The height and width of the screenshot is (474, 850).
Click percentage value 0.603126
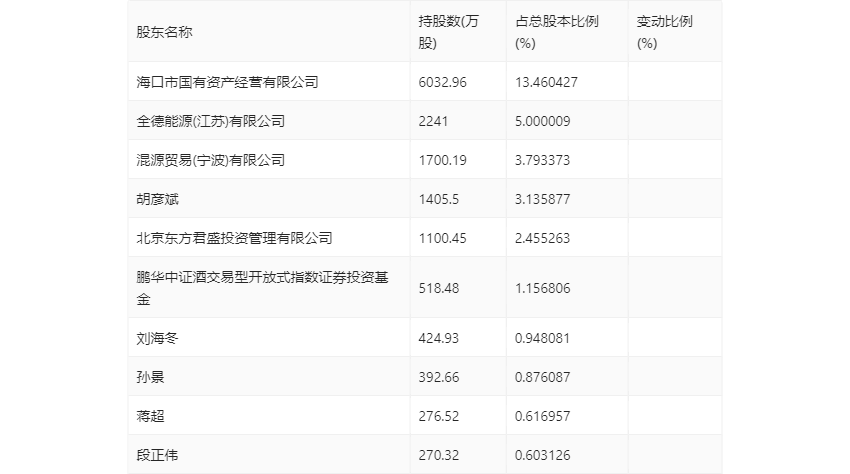click(x=543, y=455)
